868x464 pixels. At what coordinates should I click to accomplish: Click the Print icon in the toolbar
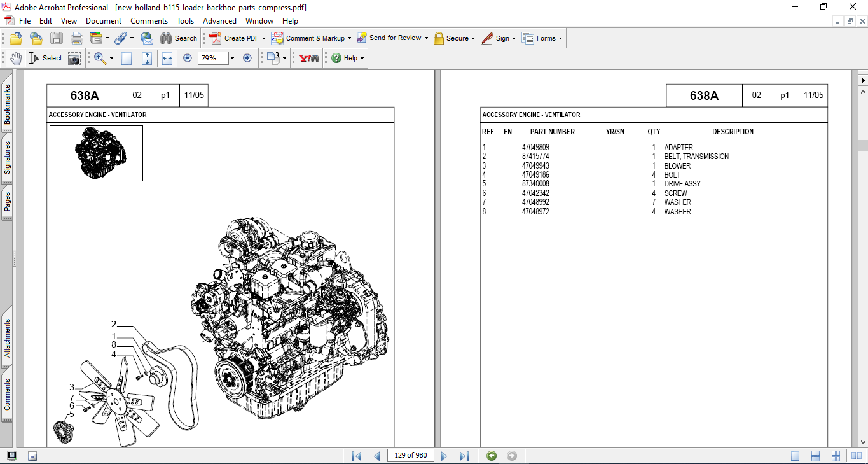pyautogui.click(x=77, y=38)
